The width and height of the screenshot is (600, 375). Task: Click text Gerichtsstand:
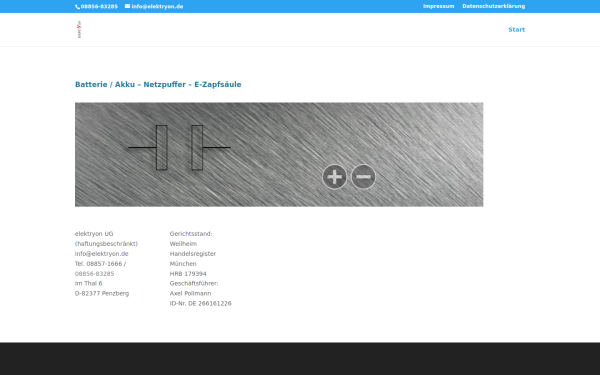(191, 234)
